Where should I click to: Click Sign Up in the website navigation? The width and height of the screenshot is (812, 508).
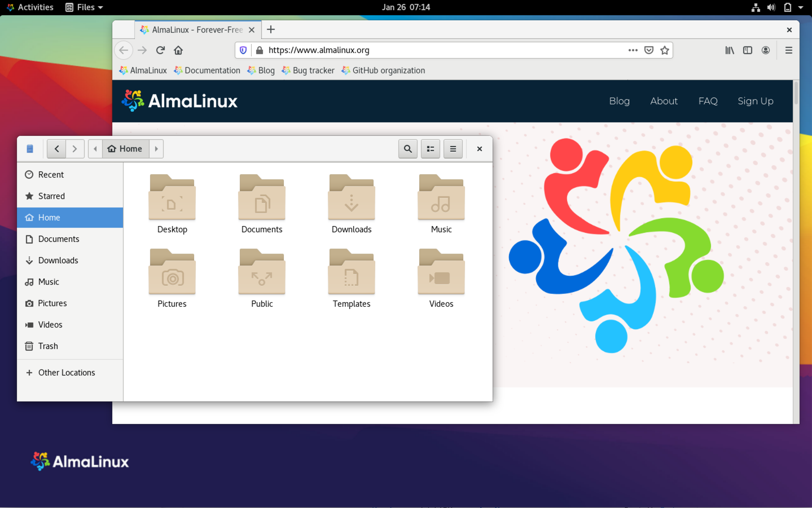point(756,101)
